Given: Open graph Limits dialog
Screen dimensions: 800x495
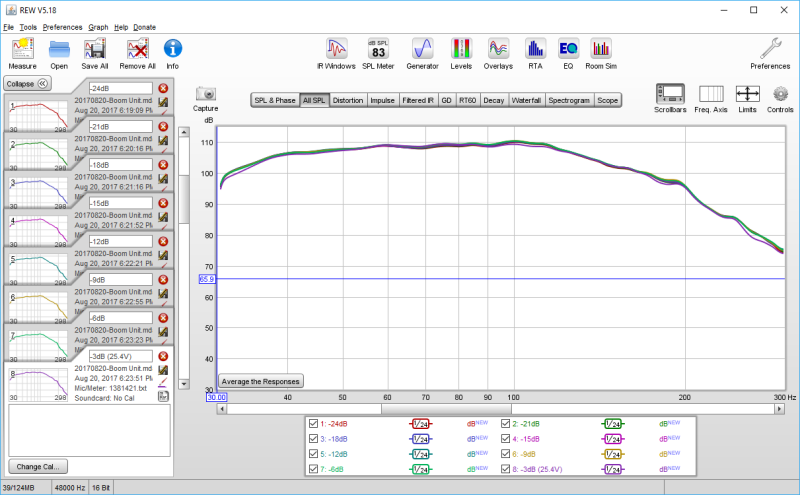Looking at the screenshot, I should coord(747,98).
